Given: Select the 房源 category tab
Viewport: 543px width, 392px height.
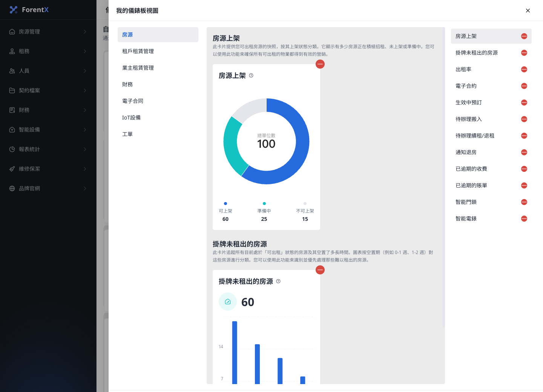Looking at the screenshot, I should (158, 35).
